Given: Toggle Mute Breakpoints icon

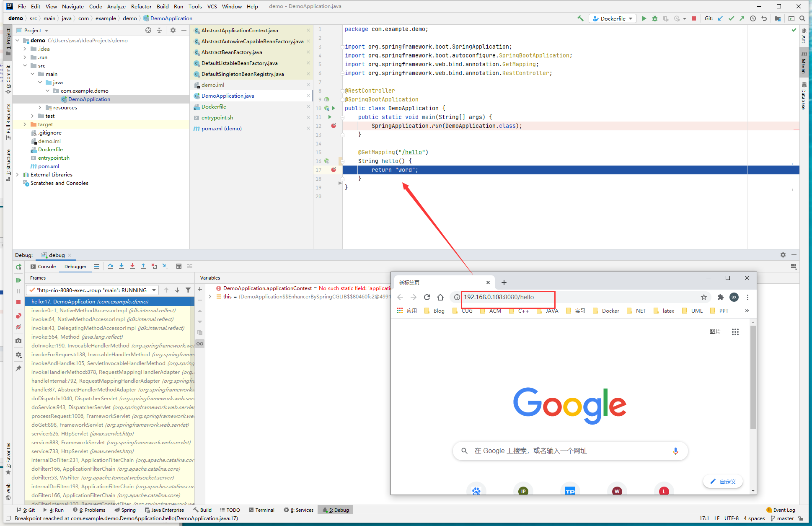Looking at the screenshot, I should (x=18, y=327).
